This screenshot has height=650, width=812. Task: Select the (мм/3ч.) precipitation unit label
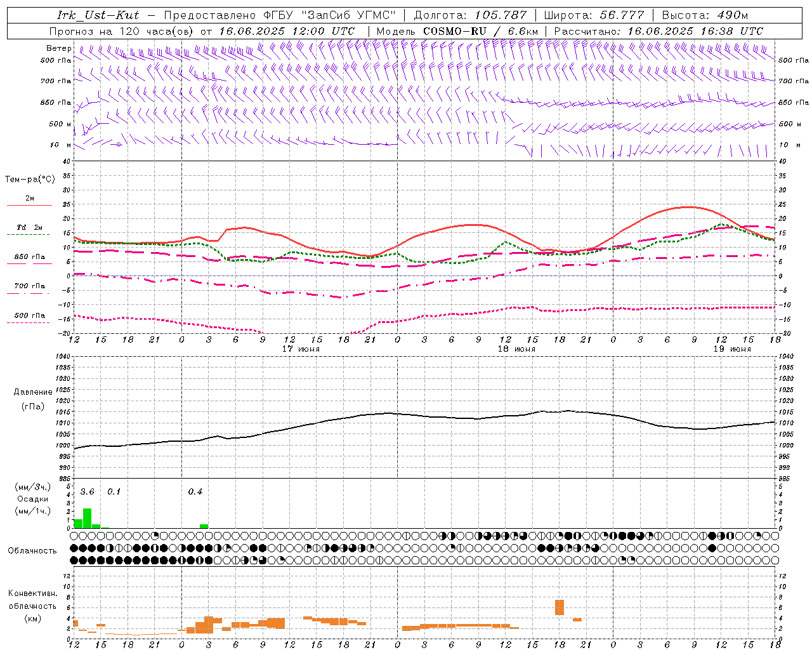coord(33,487)
